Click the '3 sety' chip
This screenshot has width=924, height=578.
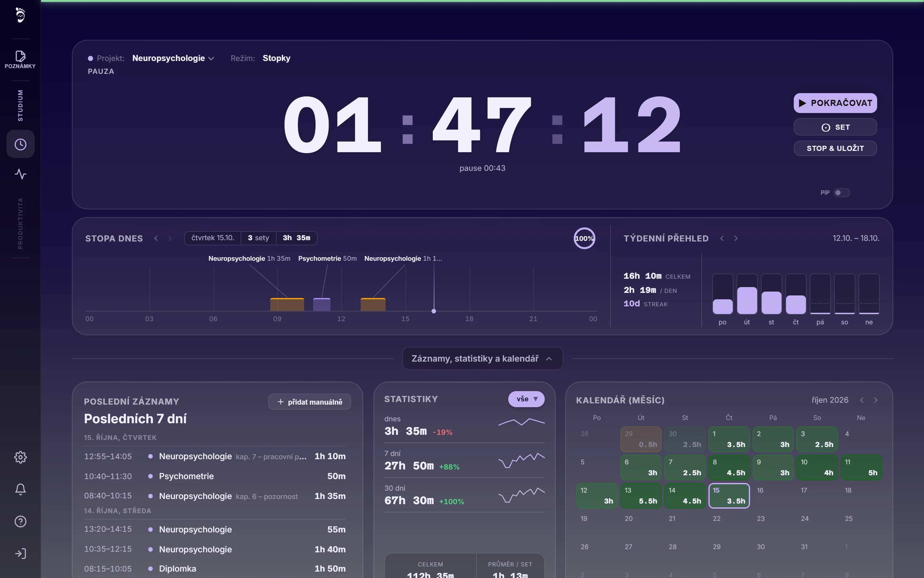(259, 238)
